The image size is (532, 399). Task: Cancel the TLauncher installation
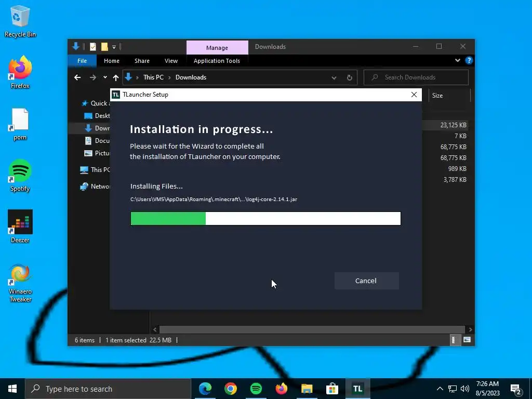(x=366, y=281)
